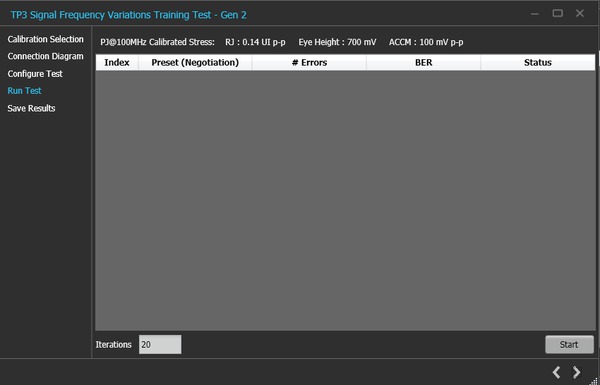
Task: Click the # Errors column header
Action: coord(309,62)
